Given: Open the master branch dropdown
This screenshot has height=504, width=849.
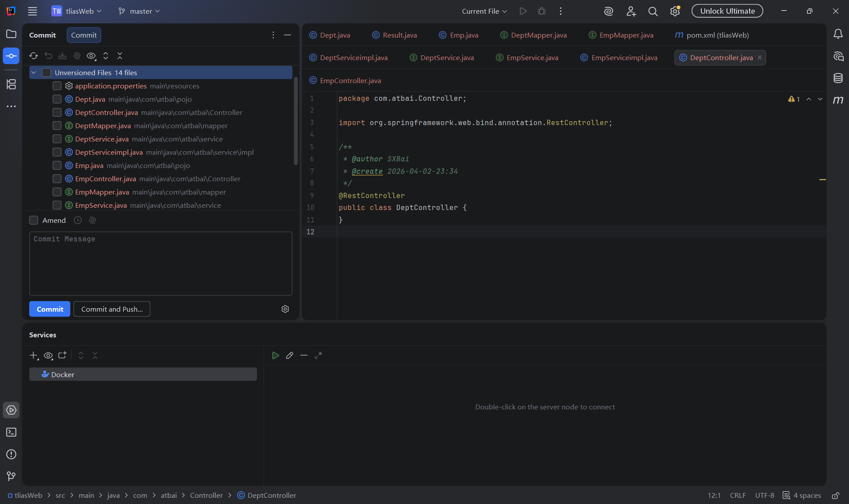Looking at the screenshot, I should click(139, 11).
